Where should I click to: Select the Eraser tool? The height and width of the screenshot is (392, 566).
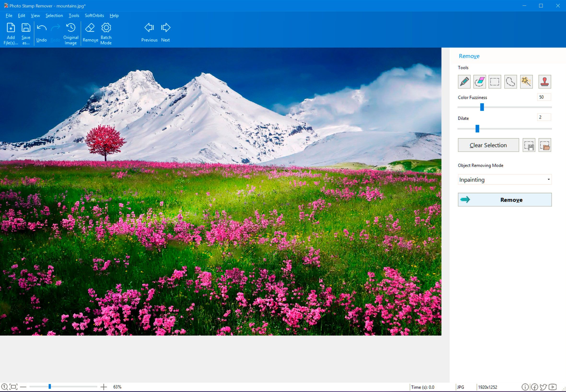click(x=479, y=81)
